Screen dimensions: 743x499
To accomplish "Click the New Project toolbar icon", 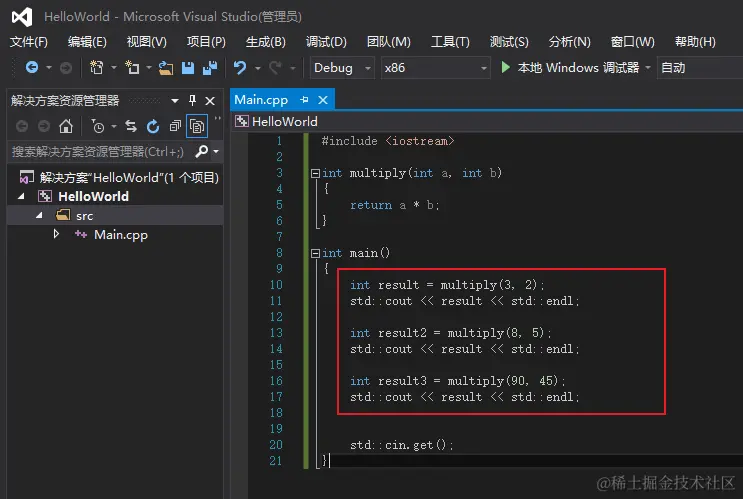I will pos(97,68).
